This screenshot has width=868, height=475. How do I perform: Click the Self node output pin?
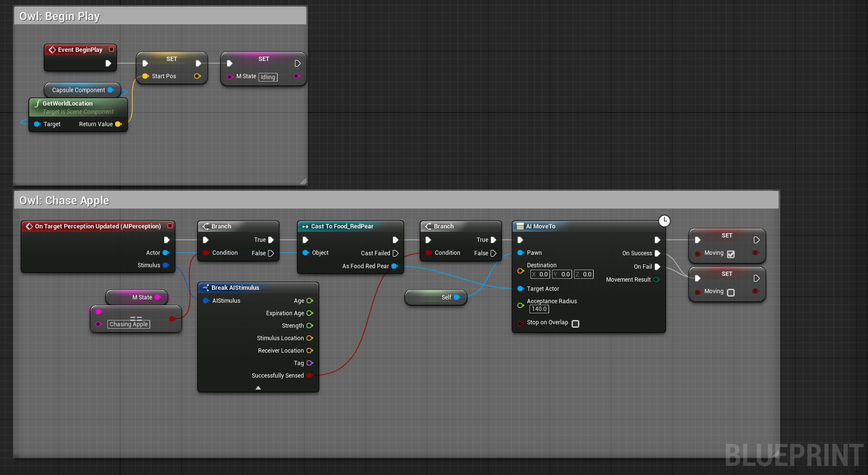coord(457,297)
